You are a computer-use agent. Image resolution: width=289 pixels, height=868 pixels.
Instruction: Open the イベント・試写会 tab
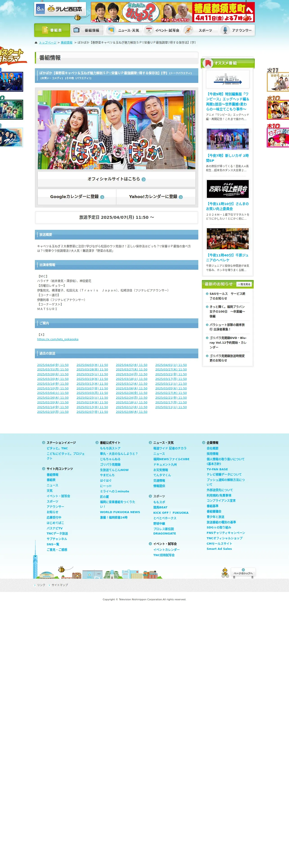tap(163, 30)
